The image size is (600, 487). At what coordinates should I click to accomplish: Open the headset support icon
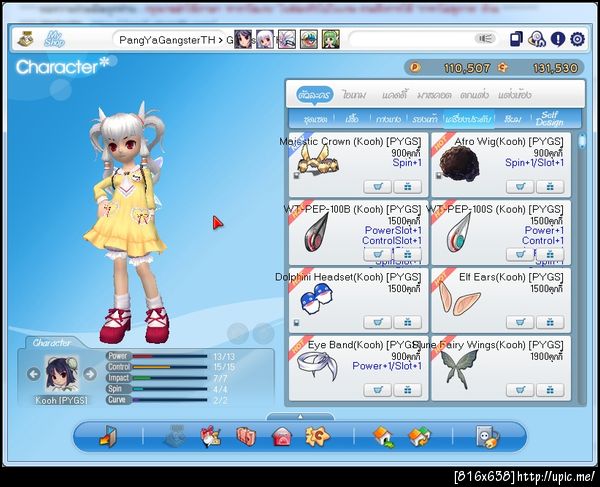coord(537,39)
